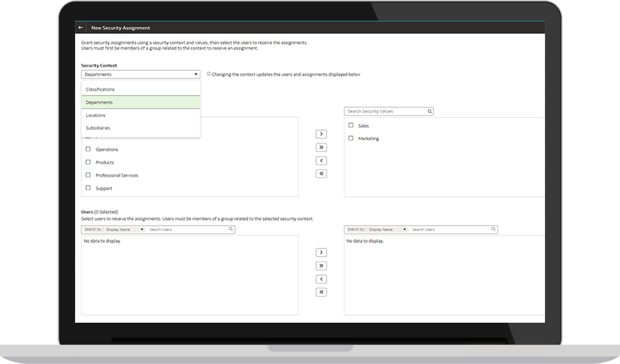Pick Subsidiaries from the context list
The width and height of the screenshot is (620, 364).
pos(141,128)
